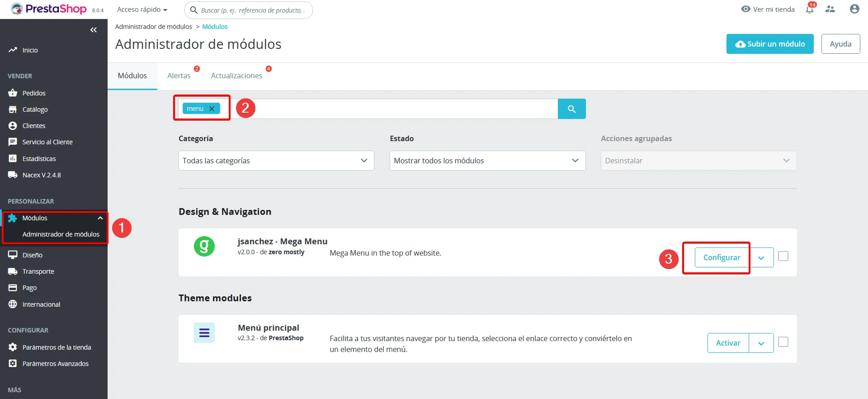This screenshot has height=399, width=868.
Task: Click the Menú principal hamburger module icon
Action: pos(204,333)
